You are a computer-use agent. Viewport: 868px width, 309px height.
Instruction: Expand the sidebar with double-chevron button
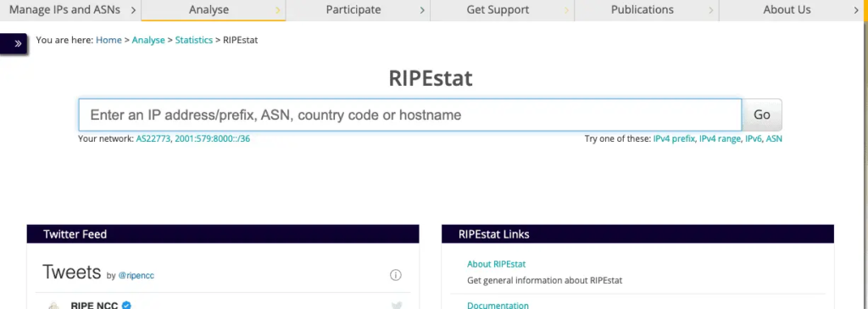[14, 44]
